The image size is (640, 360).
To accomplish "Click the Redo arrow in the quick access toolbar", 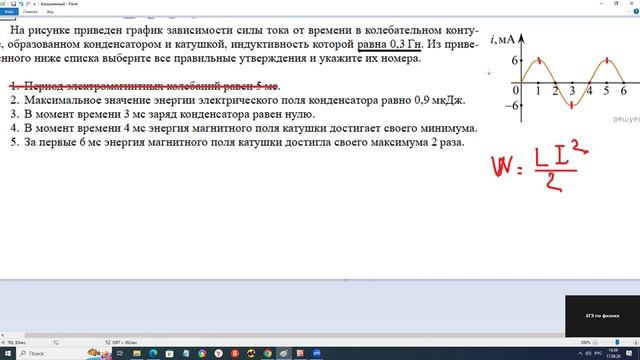I will [x=28, y=4].
